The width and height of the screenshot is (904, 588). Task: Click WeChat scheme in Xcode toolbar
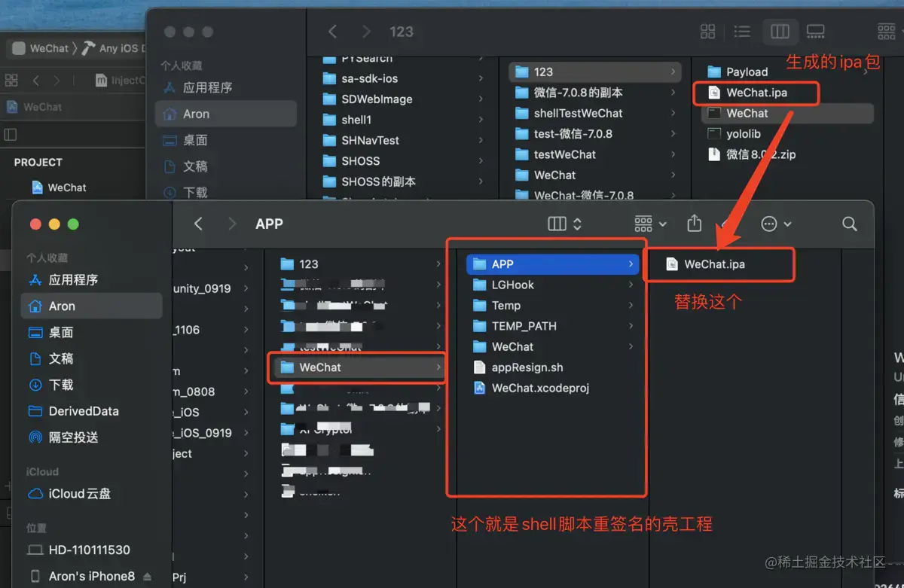point(41,48)
